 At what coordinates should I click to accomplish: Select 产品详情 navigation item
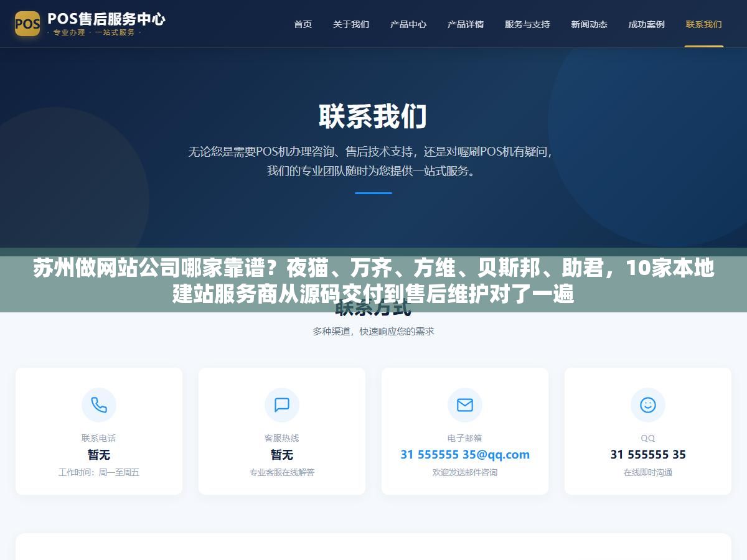coord(466,24)
